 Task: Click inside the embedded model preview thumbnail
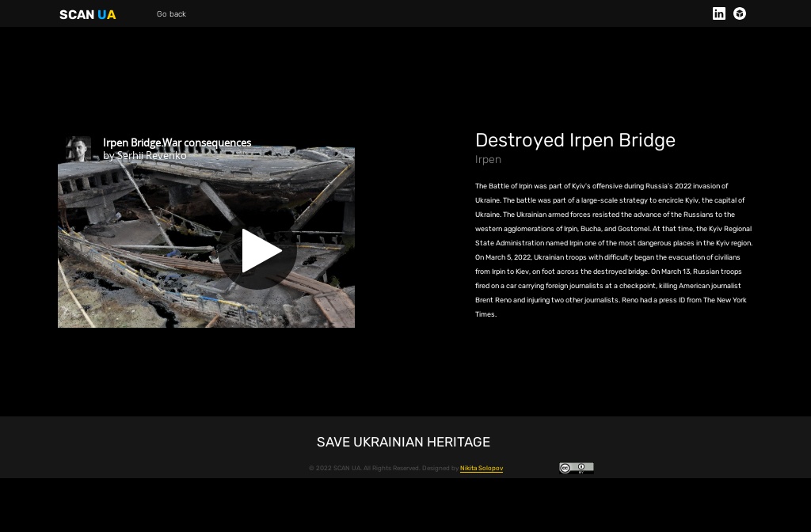coord(206,237)
